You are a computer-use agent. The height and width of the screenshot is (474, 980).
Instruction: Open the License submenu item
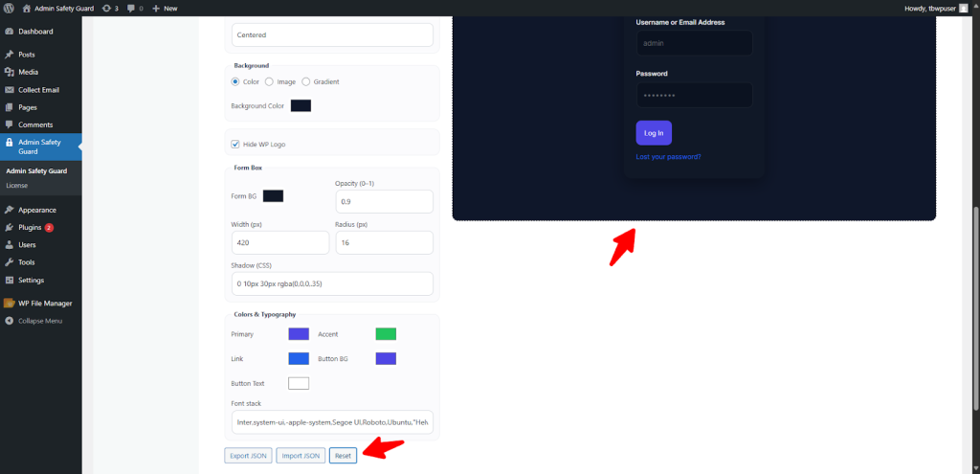(x=17, y=185)
